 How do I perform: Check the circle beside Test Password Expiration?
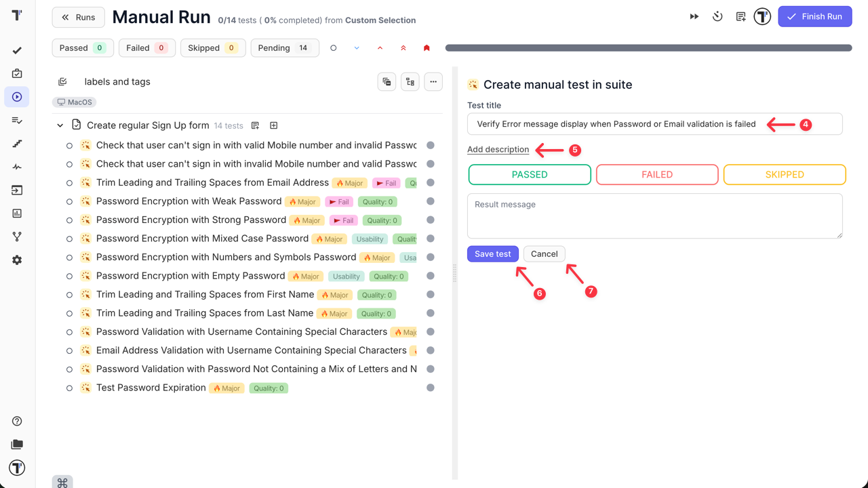coord(68,388)
